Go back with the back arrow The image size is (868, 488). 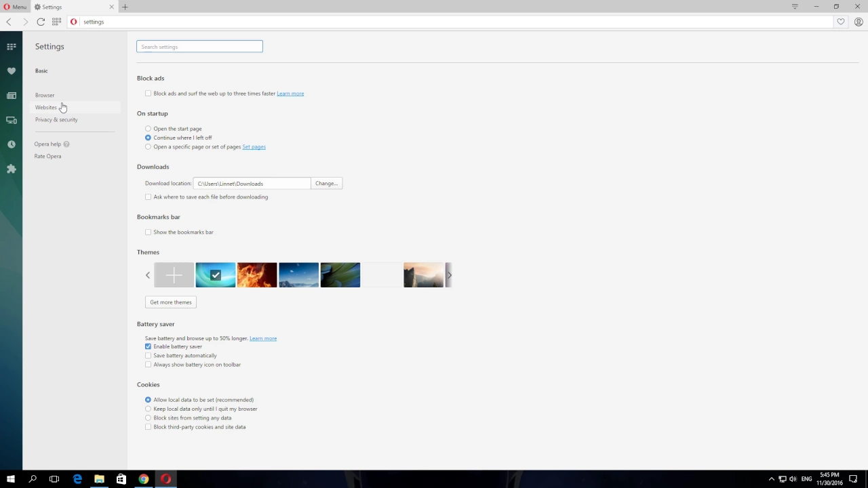point(9,22)
